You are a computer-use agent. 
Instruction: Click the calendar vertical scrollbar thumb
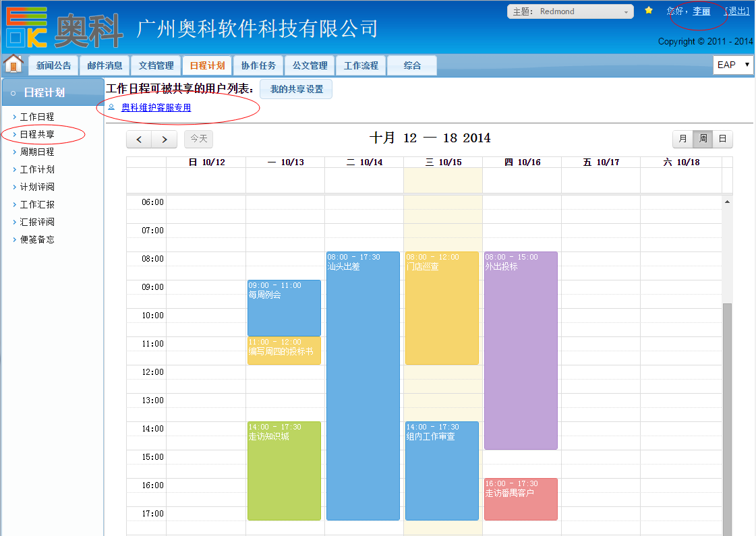pos(727,418)
